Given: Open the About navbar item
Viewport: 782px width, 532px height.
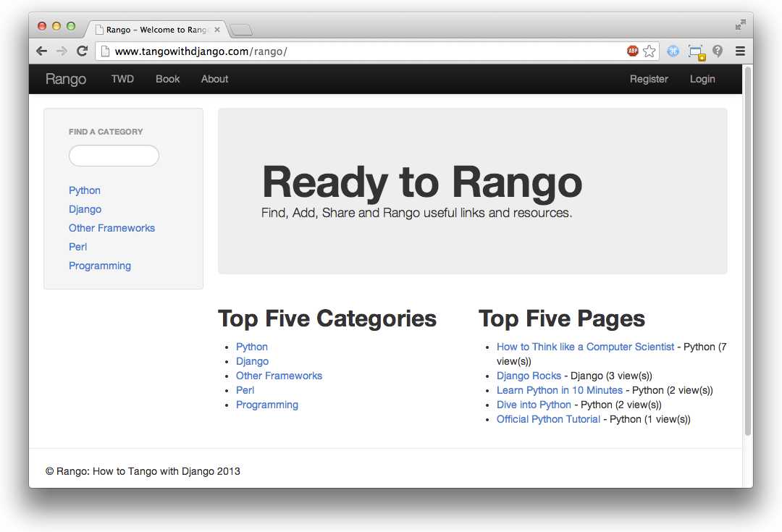Looking at the screenshot, I should (x=214, y=79).
